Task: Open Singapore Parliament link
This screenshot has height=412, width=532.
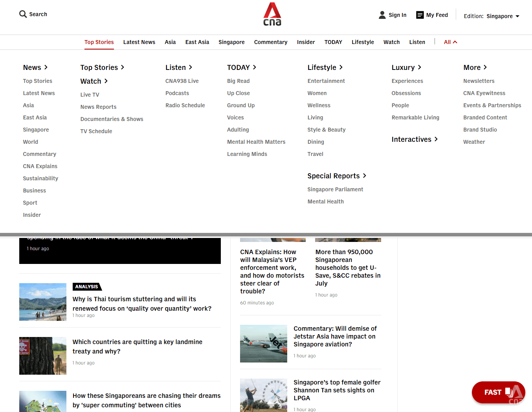Action: [335, 189]
